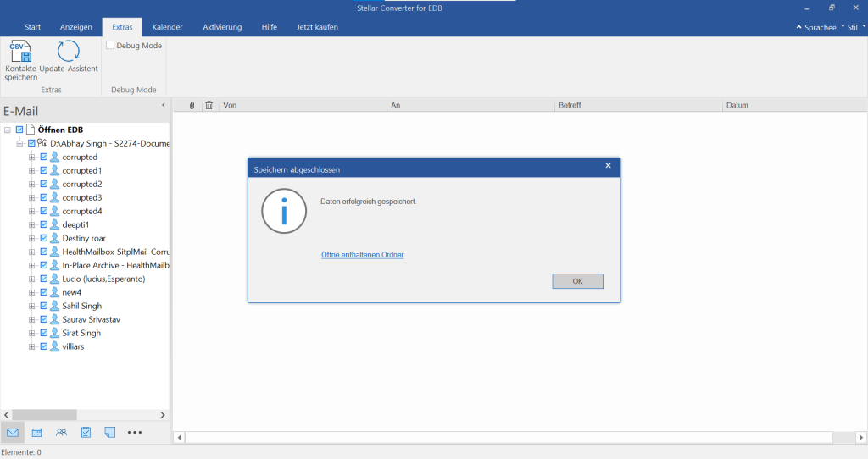Image resolution: width=868 pixels, height=459 pixels.
Task: Click the user icon next to Sahil Singh
Action: click(55, 306)
